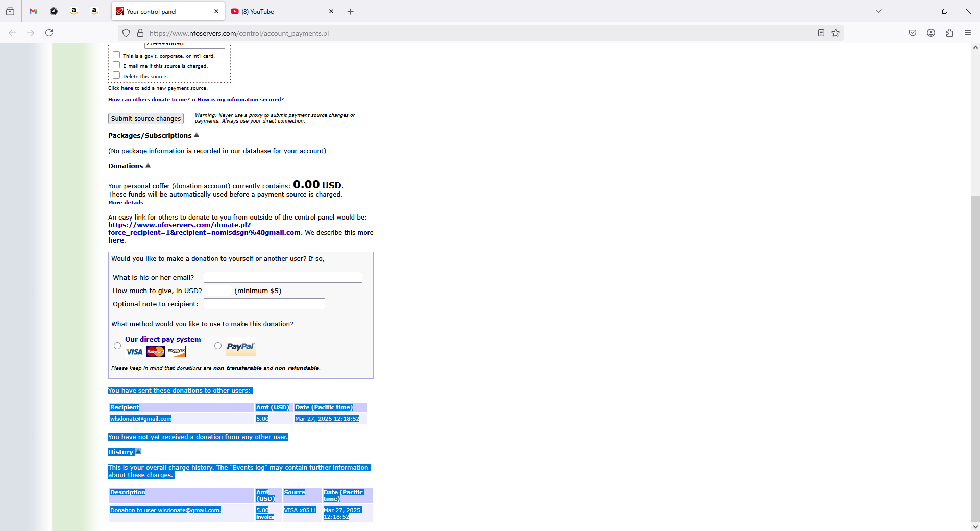Enable e-mail me if source is charged

tap(116, 65)
